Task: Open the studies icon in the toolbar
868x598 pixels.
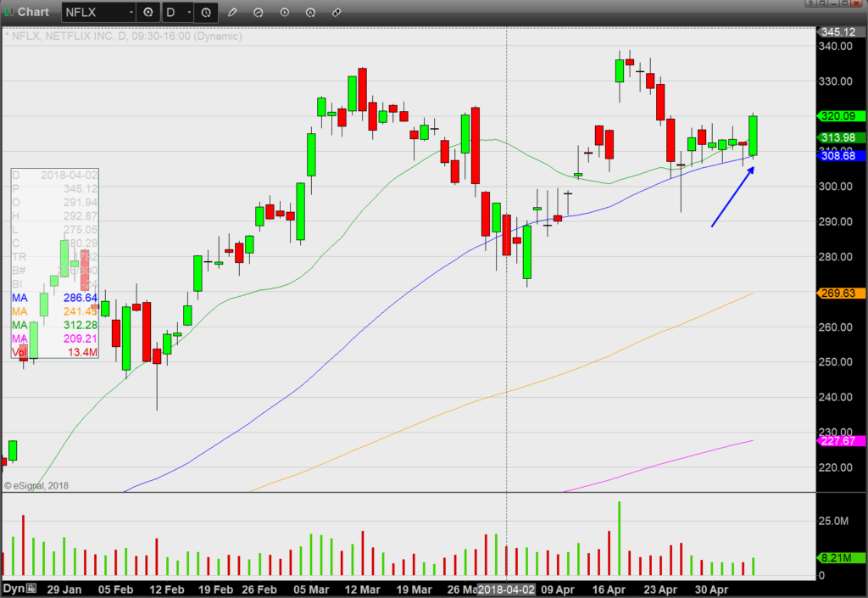Action: pos(259,12)
